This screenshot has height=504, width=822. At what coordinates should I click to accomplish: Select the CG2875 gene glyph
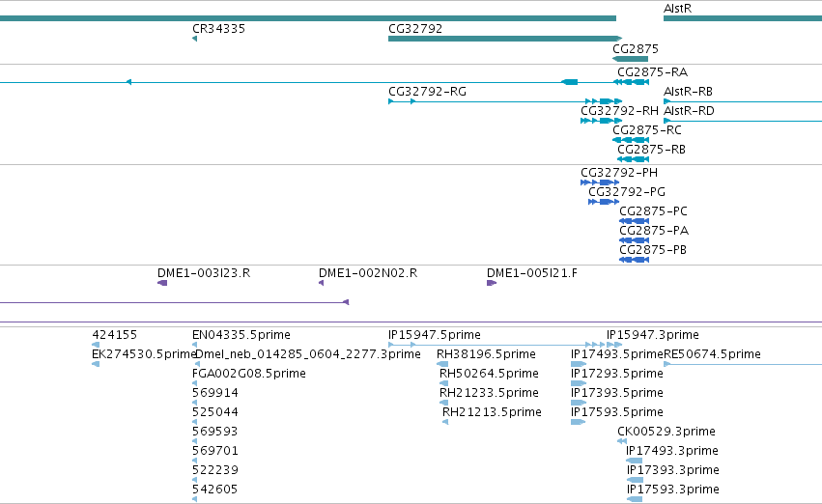click(x=630, y=59)
